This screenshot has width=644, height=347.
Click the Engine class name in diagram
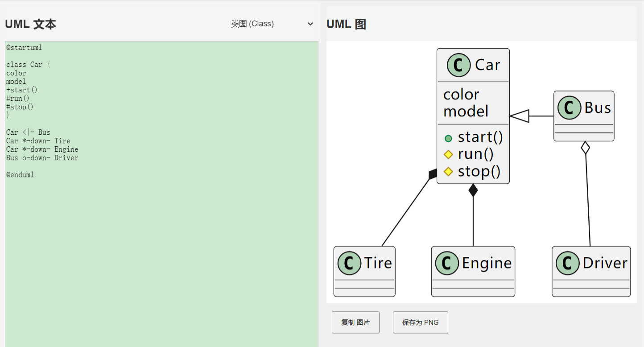(487, 263)
